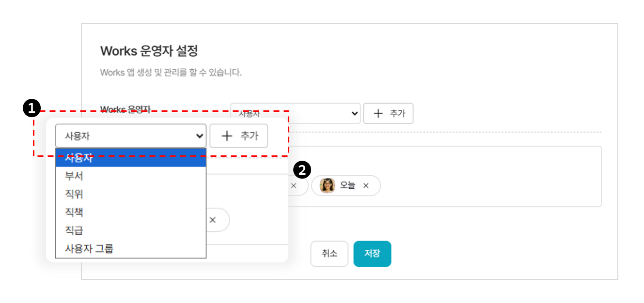Click the 오늘 user avatar icon
The height and width of the screenshot is (303, 644).
pyautogui.click(x=328, y=185)
